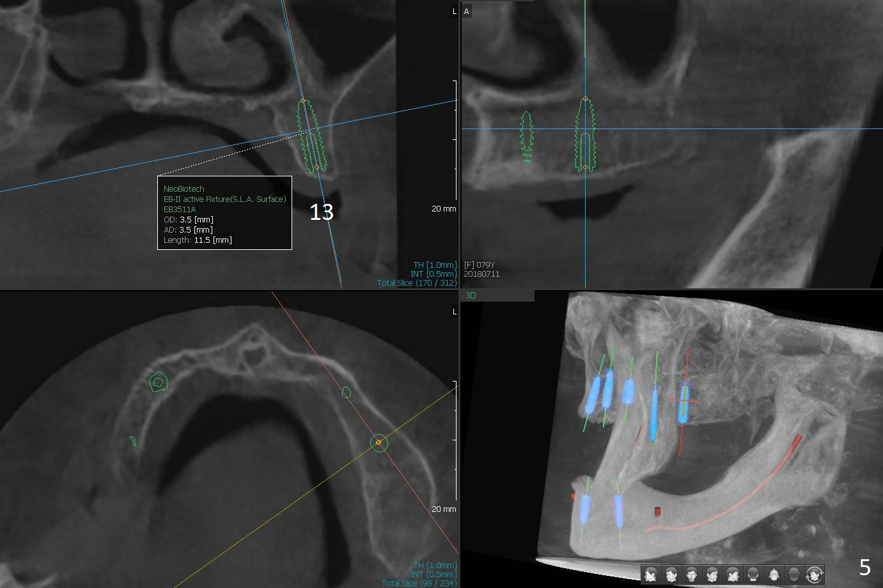The height and width of the screenshot is (588, 883).
Task: Click TH [1.0mm] in the top-left view
Action: click(435, 265)
